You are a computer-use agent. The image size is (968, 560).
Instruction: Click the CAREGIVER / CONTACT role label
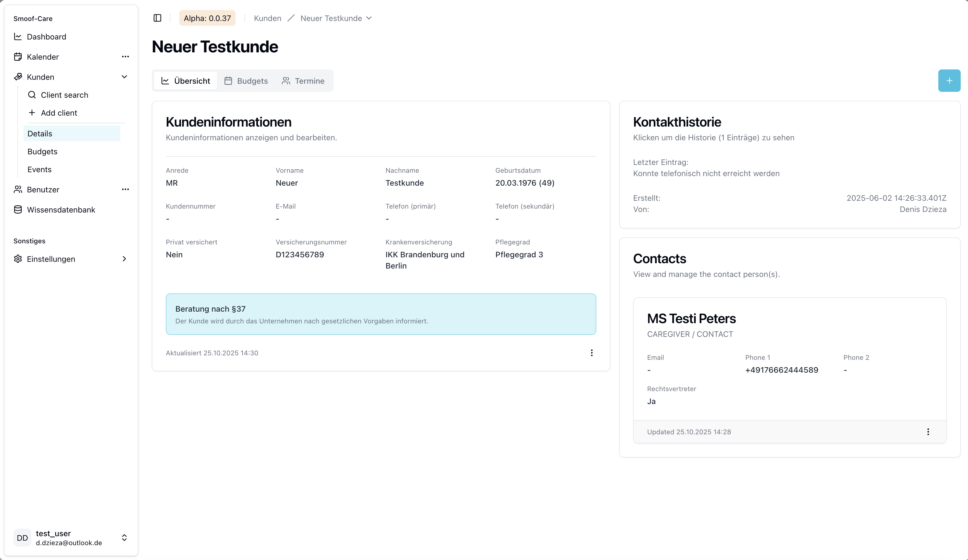(690, 334)
